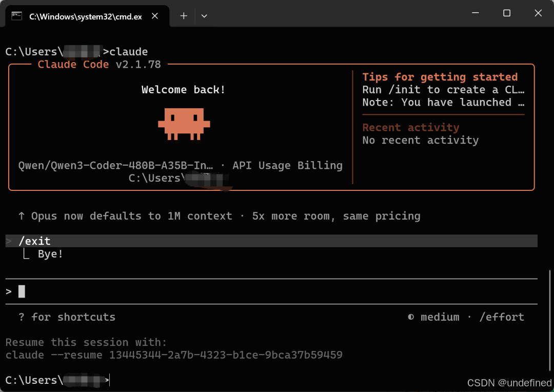Click the 'Welcome back!' text

[x=183, y=90]
